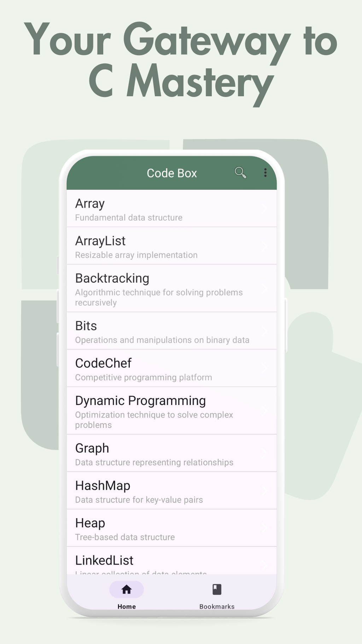Expand the Array row chevron
Image resolution: width=362 pixels, height=644 pixels.
point(264,209)
